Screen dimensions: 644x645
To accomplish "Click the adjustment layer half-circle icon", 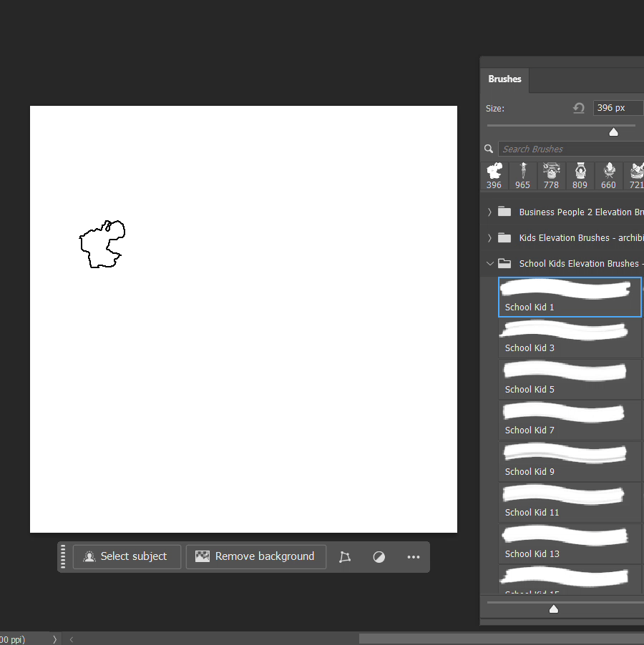I will 379,557.
